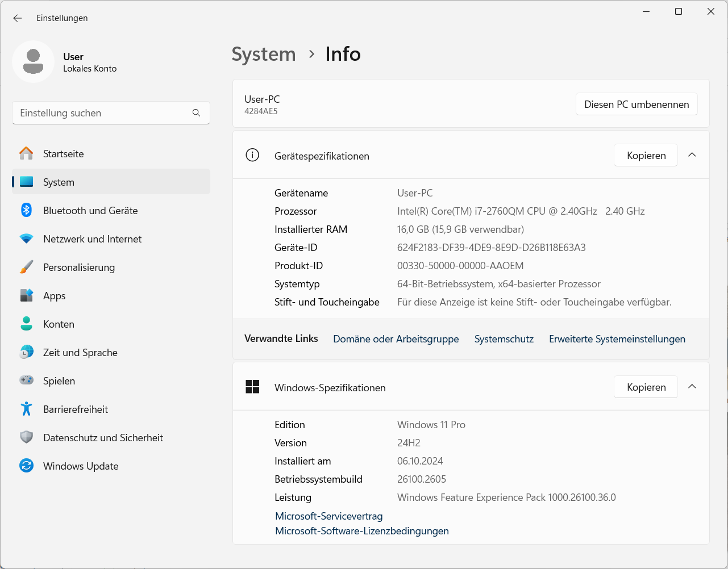Click the Personalisierung paintbrush icon

click(26, 267)
